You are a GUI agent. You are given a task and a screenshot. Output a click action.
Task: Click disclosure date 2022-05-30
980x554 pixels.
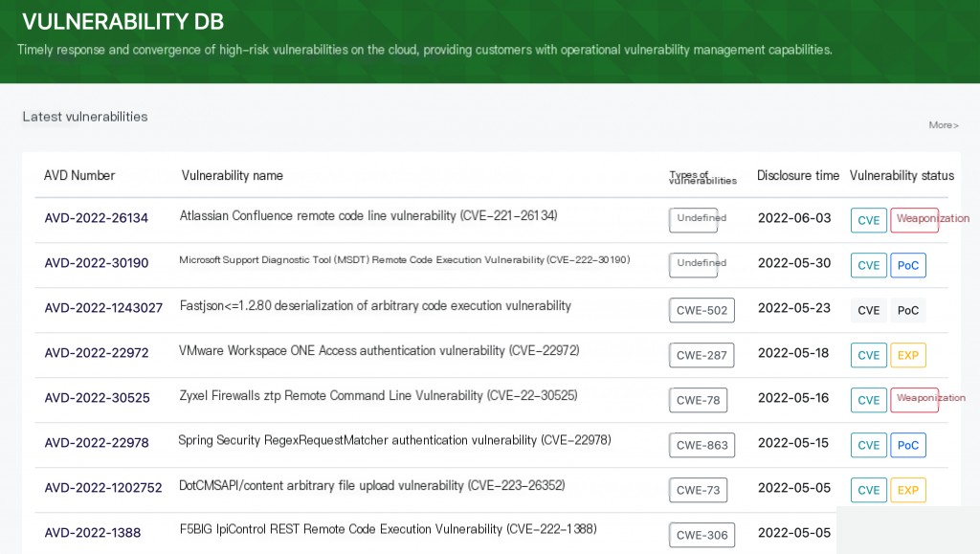pos(794,263)
